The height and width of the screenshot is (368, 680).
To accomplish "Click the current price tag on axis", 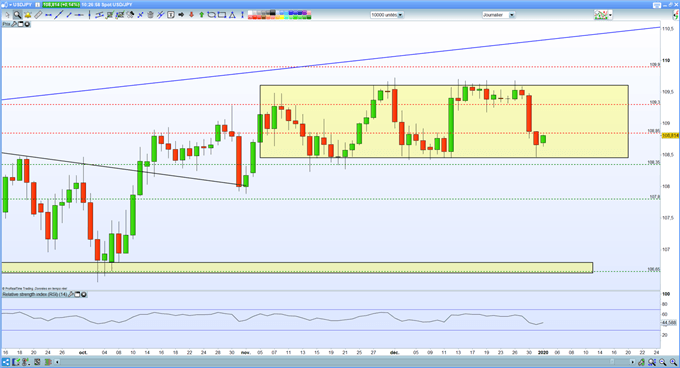I will coord(670,136).
